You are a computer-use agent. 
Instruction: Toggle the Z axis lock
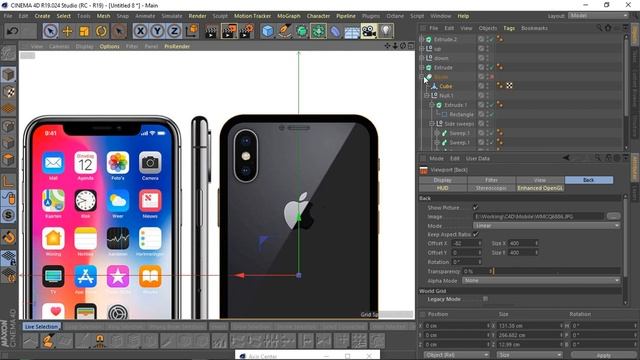tap(174, 31)
